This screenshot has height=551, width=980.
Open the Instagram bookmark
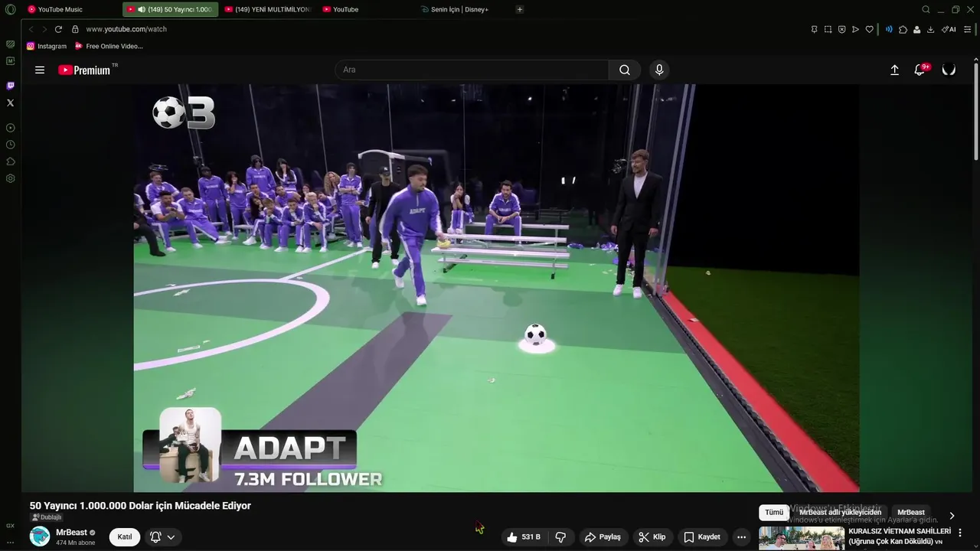47,46
